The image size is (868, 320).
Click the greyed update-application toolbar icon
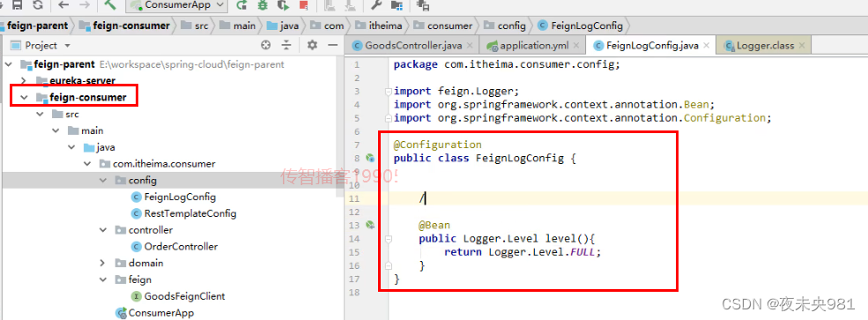329,5
